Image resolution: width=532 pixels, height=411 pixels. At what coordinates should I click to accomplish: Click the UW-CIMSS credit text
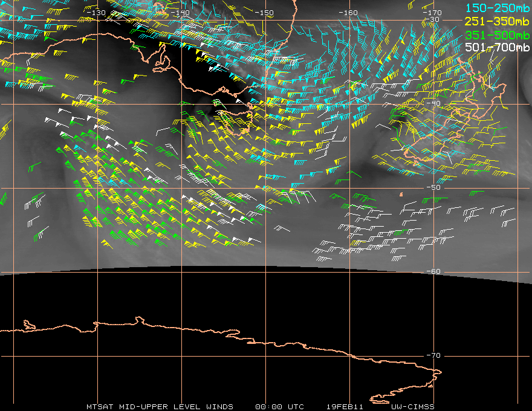click(412, 407)
